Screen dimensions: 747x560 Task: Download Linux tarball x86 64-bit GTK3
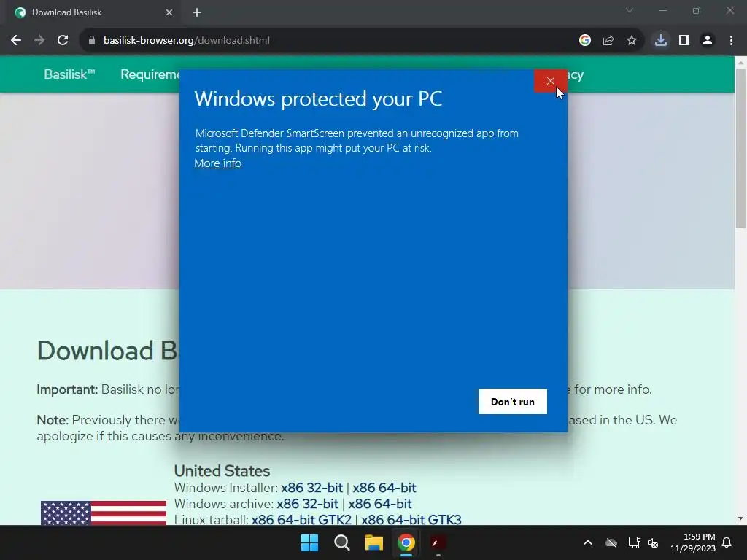(x=411, y=519)
